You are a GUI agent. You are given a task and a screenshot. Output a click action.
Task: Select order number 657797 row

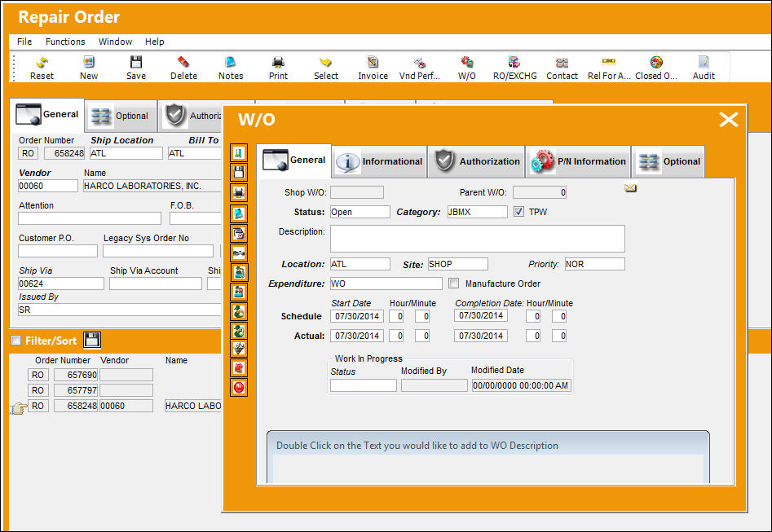click(90, 390)
